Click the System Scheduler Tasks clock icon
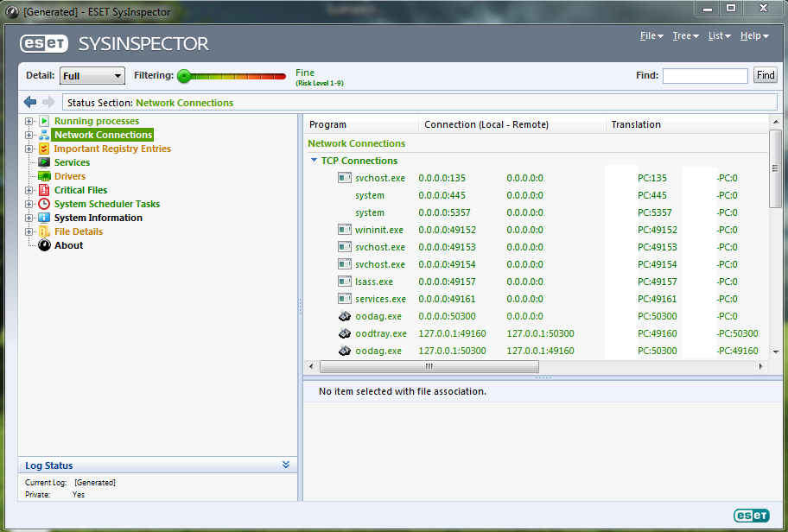788x532 pixels. coord(44,204)
